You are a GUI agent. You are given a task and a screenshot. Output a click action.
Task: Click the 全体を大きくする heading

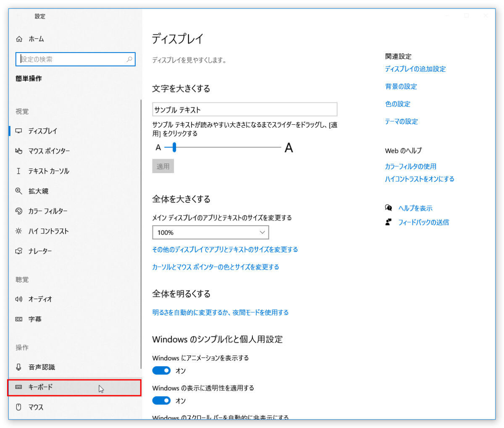point(181,199)
